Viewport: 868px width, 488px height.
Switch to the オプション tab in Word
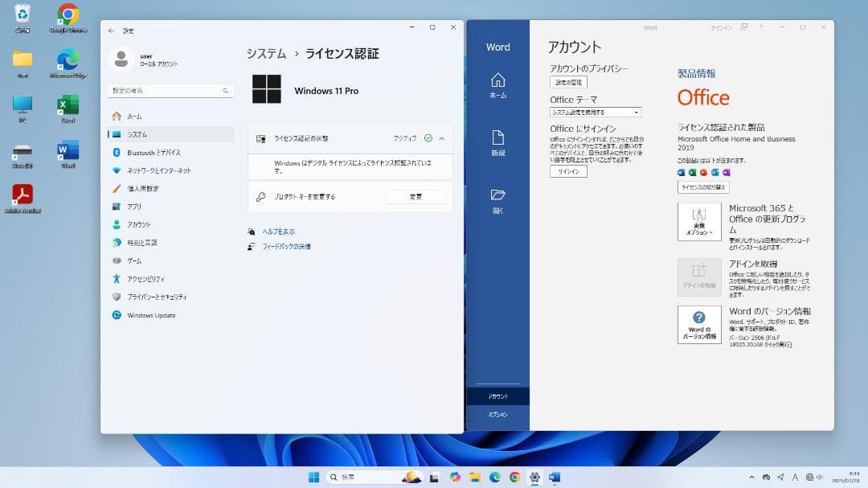(x=498, y=416)
